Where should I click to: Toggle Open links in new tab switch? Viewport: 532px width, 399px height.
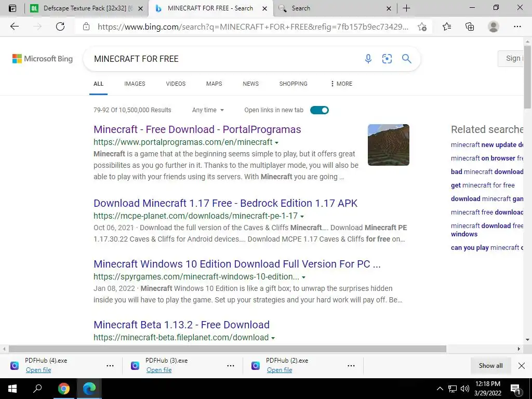(320, 110)
